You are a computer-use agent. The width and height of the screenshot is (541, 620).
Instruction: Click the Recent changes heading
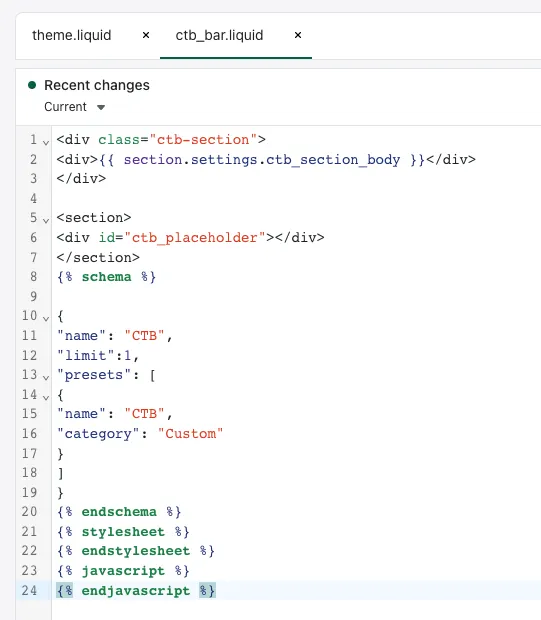[x=97, y=85]
